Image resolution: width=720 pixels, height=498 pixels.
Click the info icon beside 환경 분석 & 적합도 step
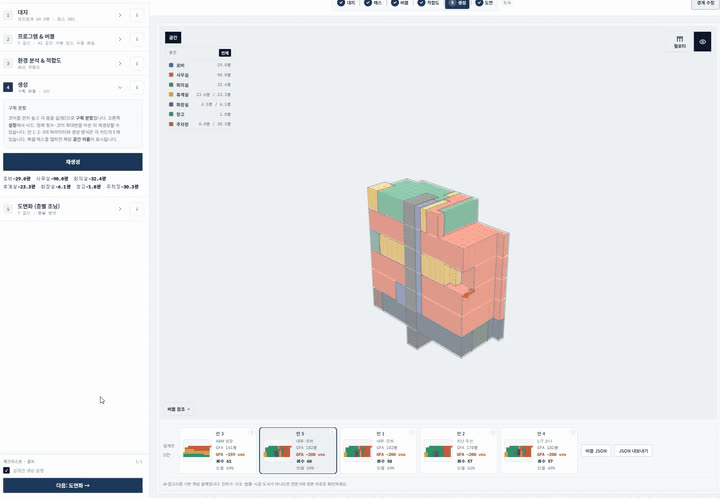coord(137,63)
